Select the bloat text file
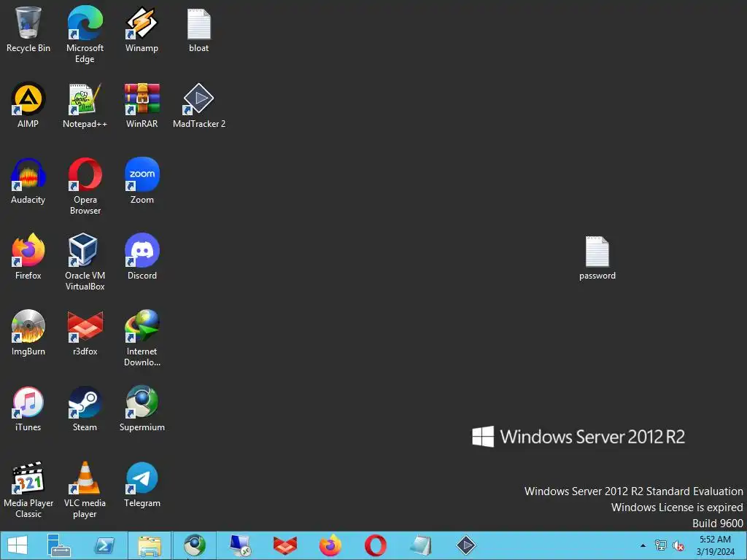The width and height of the screenshot is (747, 560). coord(198,29)
